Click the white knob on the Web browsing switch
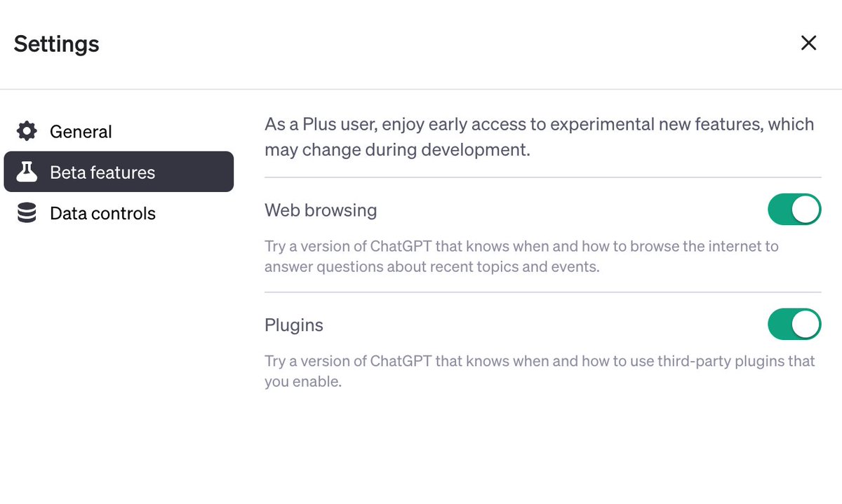Screen dimensions: 842x504 click(x=806, y=210)
